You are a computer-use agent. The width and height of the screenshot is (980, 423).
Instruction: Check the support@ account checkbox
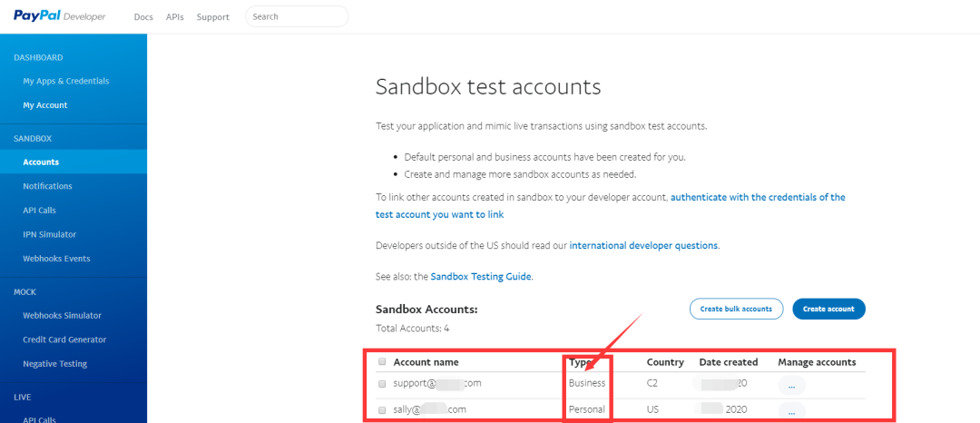pyautogui.click(x=383, y=384)
